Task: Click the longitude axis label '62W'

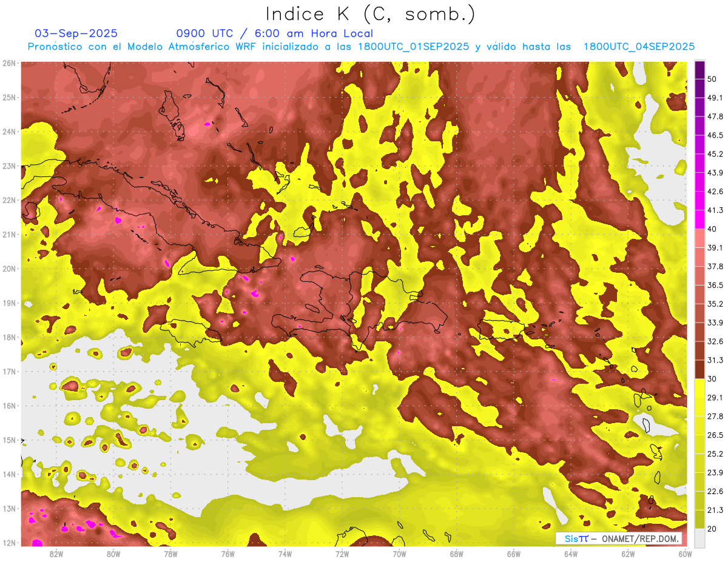Action: pyautogui.click(x=628, y=554)
